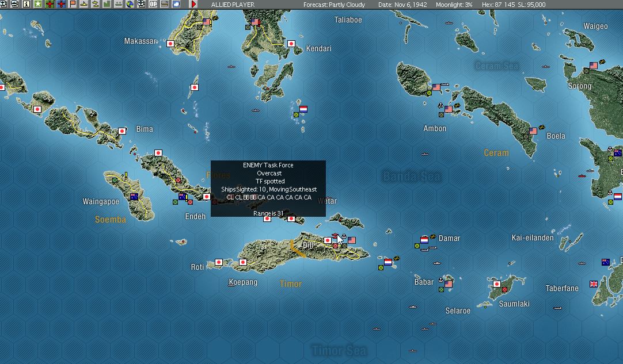Select the Australian flag beside Waingapoe

[134, 197]
